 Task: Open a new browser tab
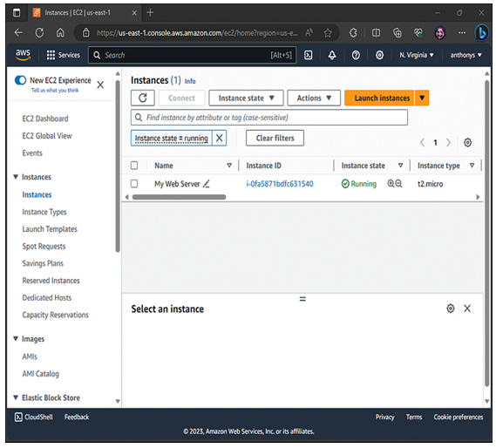pos(150,13)
